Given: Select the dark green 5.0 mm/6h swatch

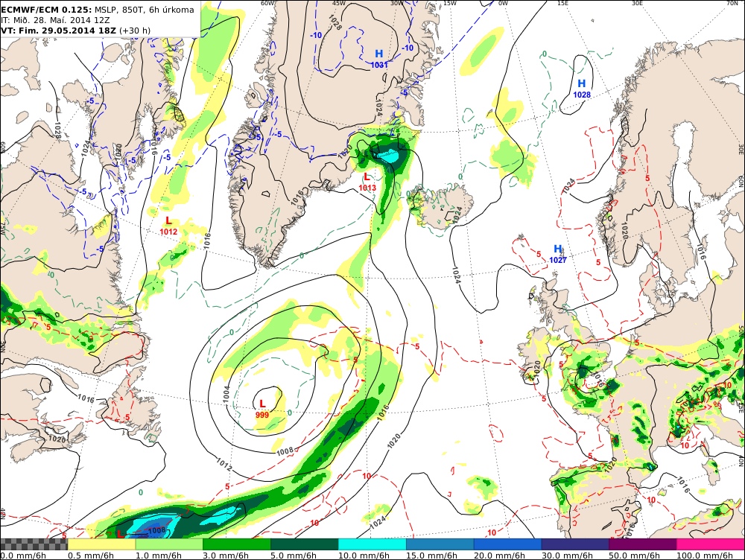Looking at the screenshot, I should pyautogui.click(x=305, y=544).
